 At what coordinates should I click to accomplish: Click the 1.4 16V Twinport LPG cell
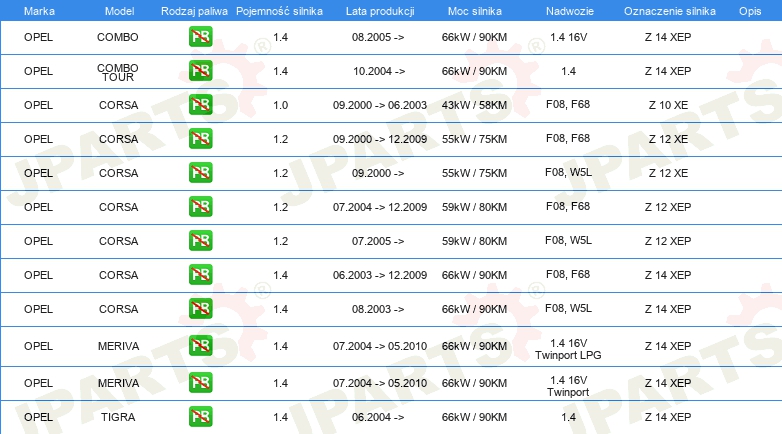point(568,349)
